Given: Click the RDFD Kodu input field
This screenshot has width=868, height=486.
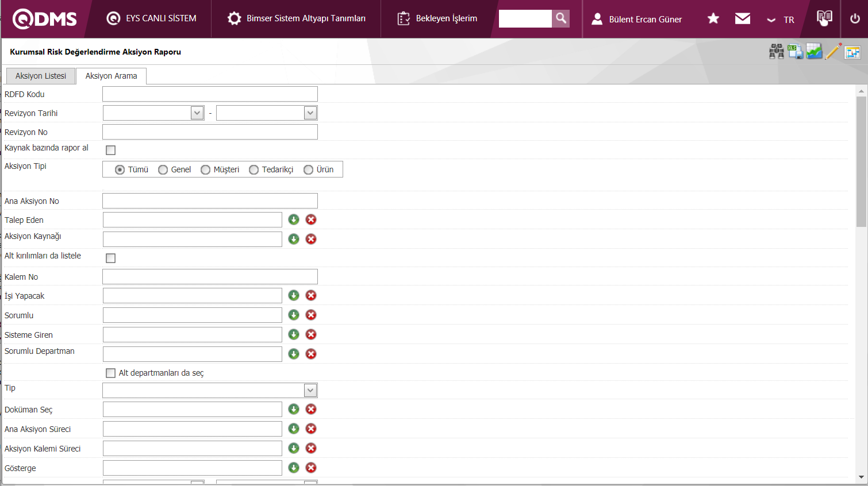Looking at the screenshot, I should click(x=210, y=94).
